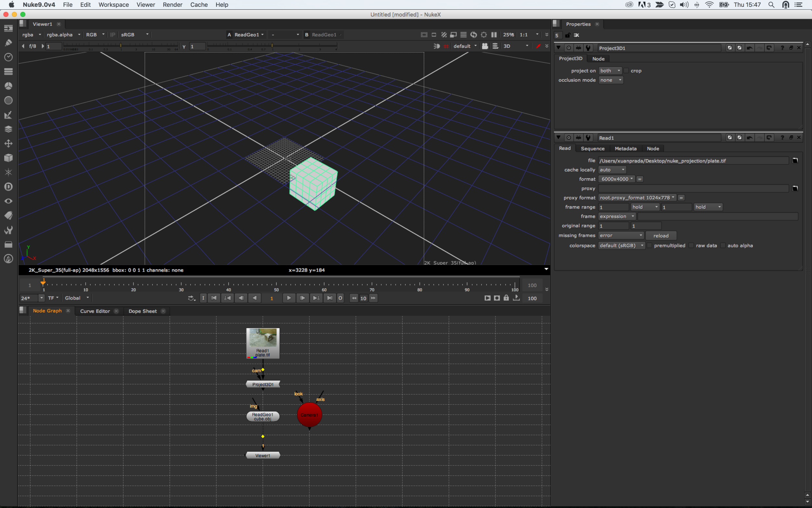The image size is (812, 508).
Task: Toggle the viewer region of interest icon
Action: pyautogui.click(x=484, y=34)
